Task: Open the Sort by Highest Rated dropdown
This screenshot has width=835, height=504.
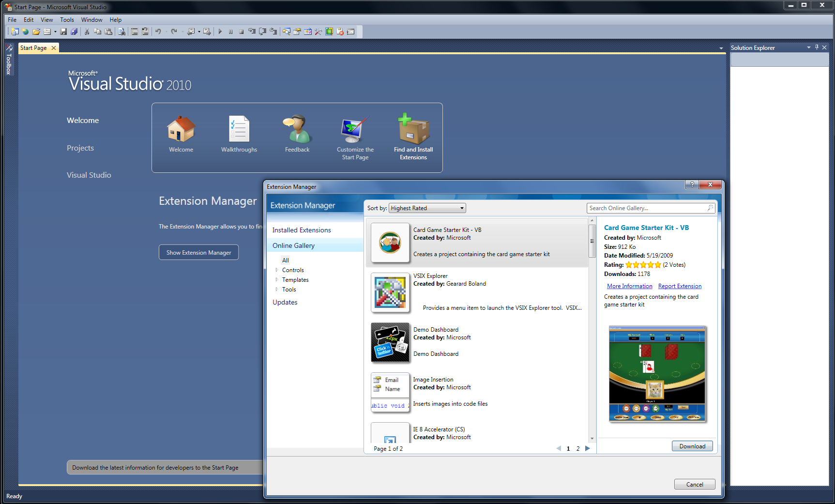Action: pos(427,208)
